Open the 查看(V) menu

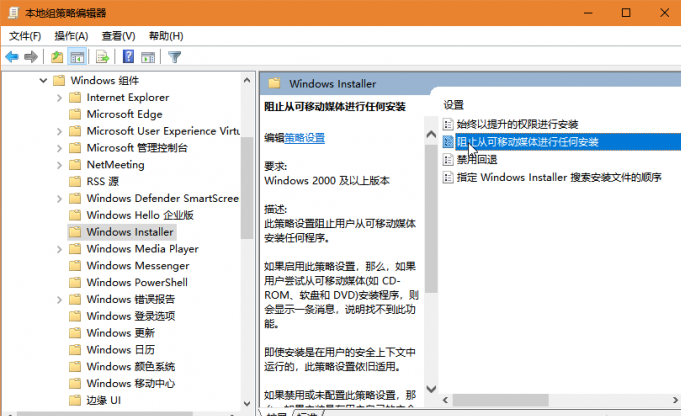point(118,36)
